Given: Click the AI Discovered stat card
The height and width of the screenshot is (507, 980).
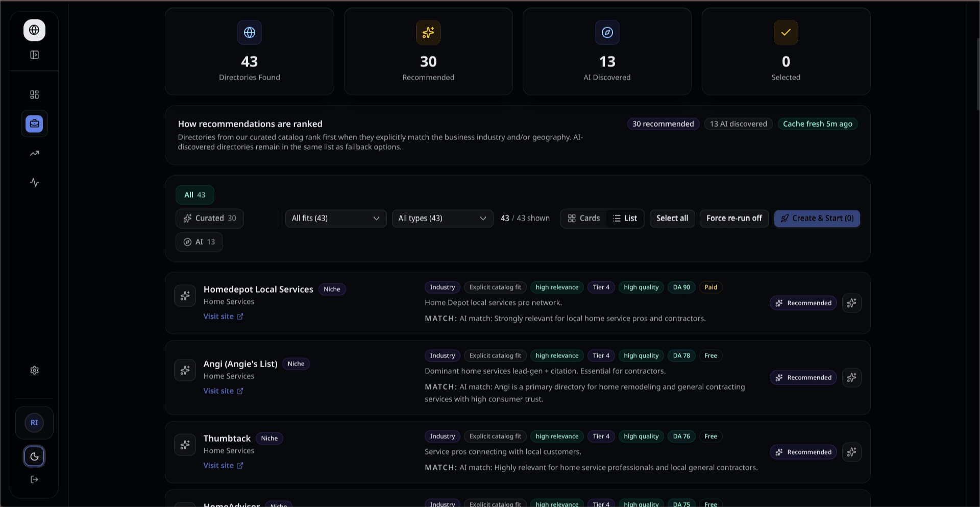Looking at the screenshot, I should coord(607,51).
